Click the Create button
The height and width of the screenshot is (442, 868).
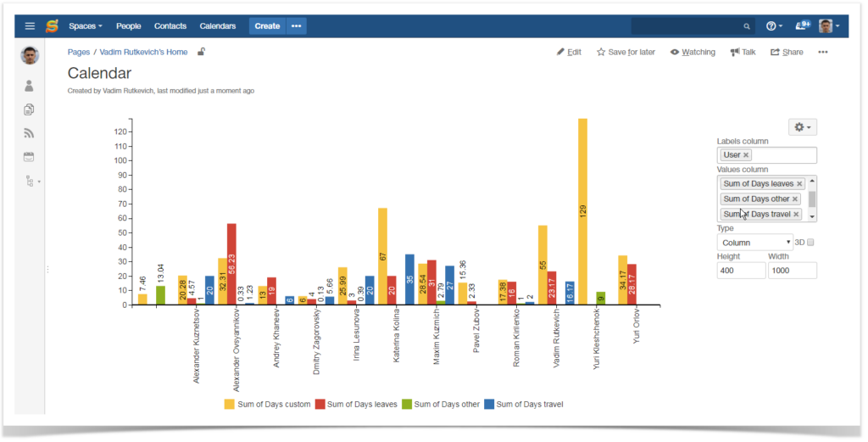[267, 26]
